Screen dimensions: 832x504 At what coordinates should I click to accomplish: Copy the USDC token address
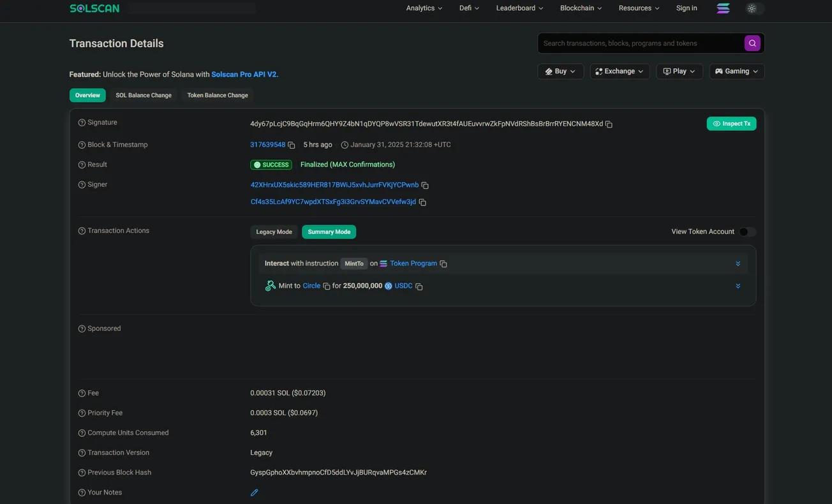pyautogui.click(x=419, y=286)
